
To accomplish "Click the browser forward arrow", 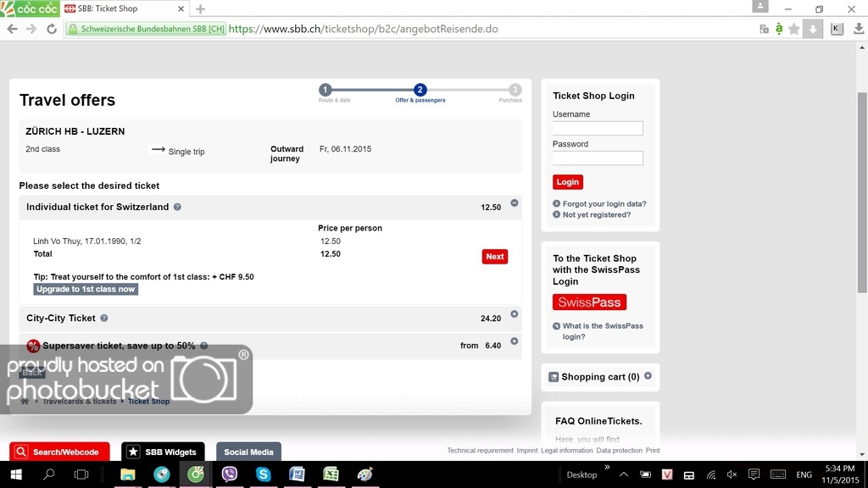I will click(31, 29).
